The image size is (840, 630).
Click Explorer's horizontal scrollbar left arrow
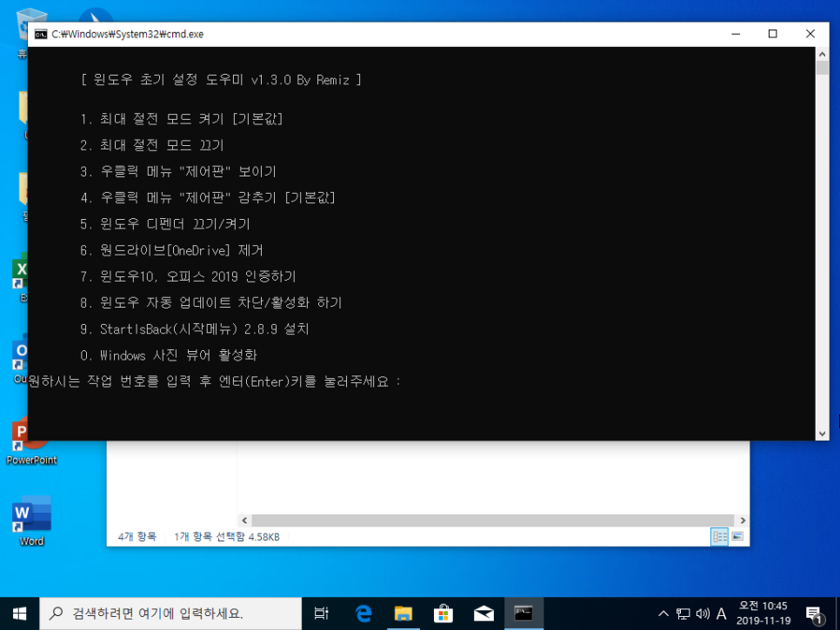point(244,521)
